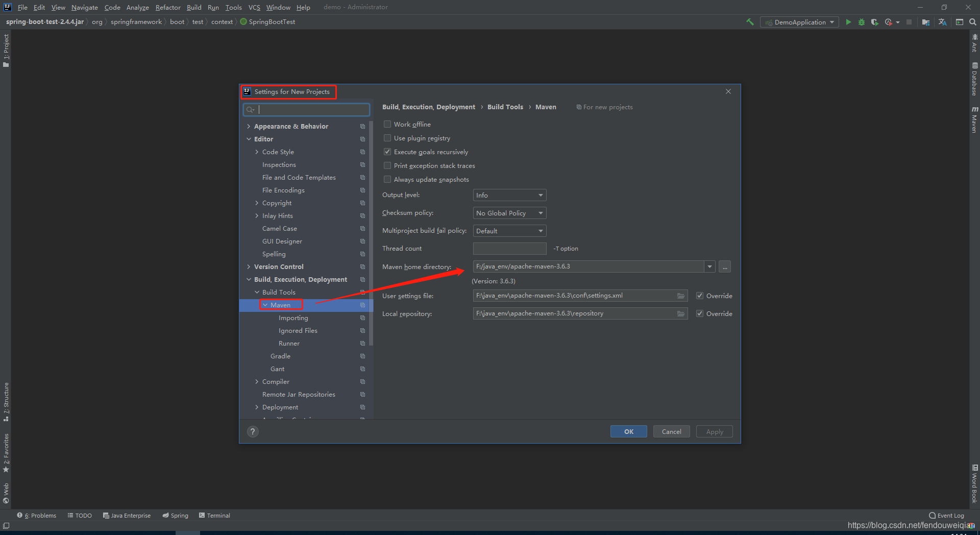Run DemoApplication with the green play icon

(848, 22)
